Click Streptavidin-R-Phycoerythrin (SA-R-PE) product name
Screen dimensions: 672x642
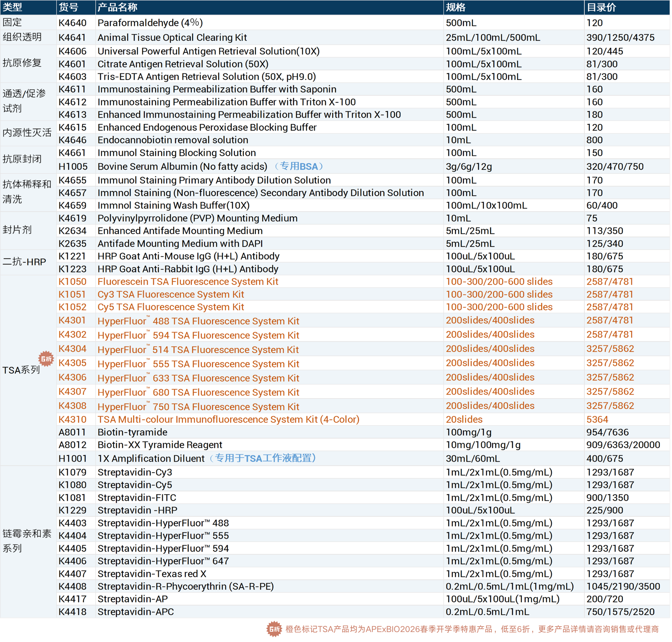click(186, 587)
